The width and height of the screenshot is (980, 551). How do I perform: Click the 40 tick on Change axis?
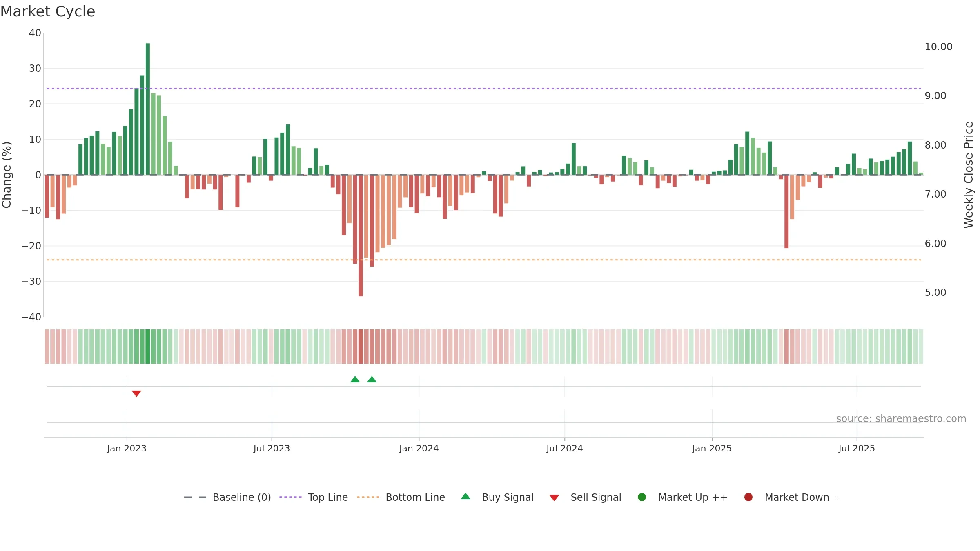point(35,33)
